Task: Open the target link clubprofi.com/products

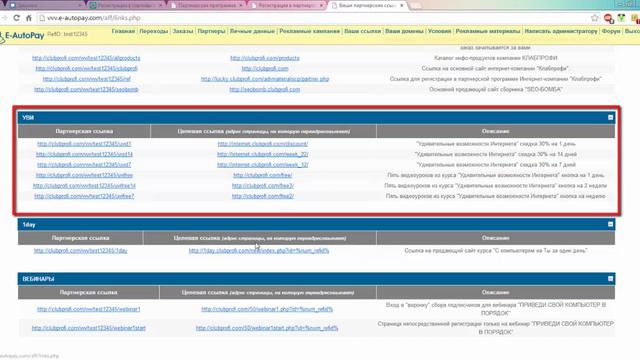Action: pos(264,58)
